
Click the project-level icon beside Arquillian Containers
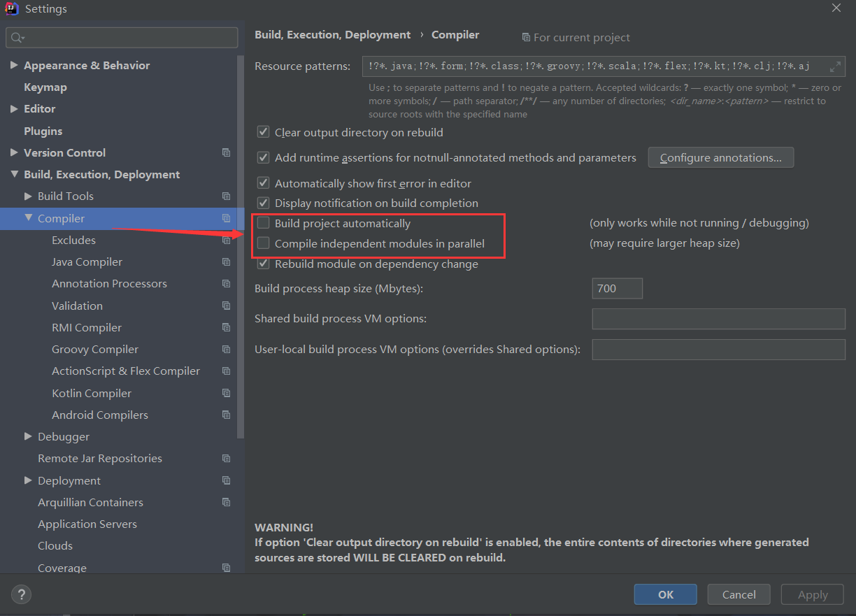point(226,502)
